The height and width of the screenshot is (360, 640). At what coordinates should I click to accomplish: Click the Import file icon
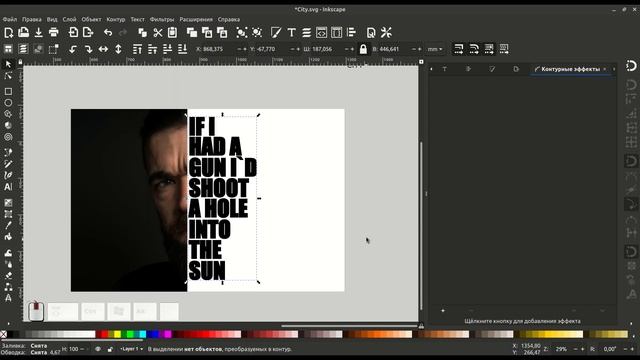click(x=73, y=33)
